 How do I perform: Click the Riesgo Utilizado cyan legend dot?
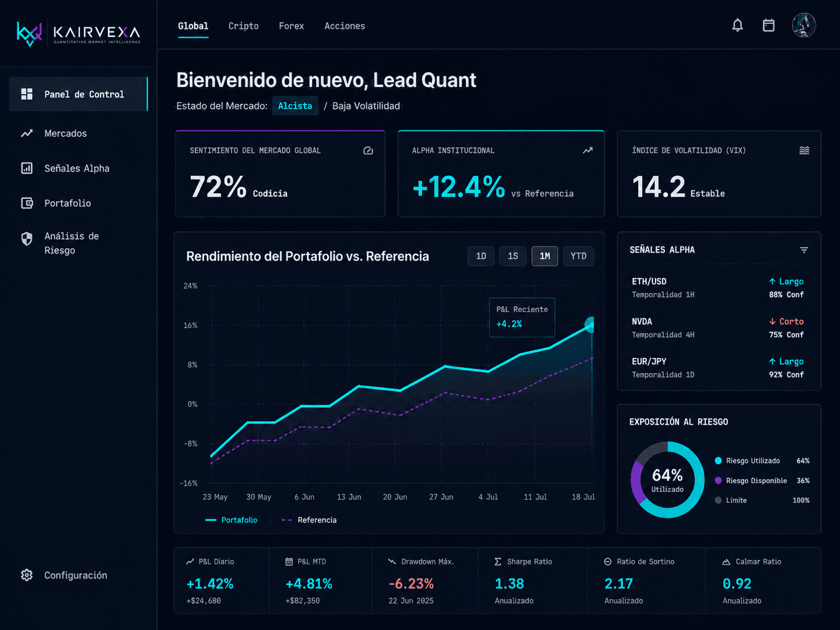click(718, 461)
